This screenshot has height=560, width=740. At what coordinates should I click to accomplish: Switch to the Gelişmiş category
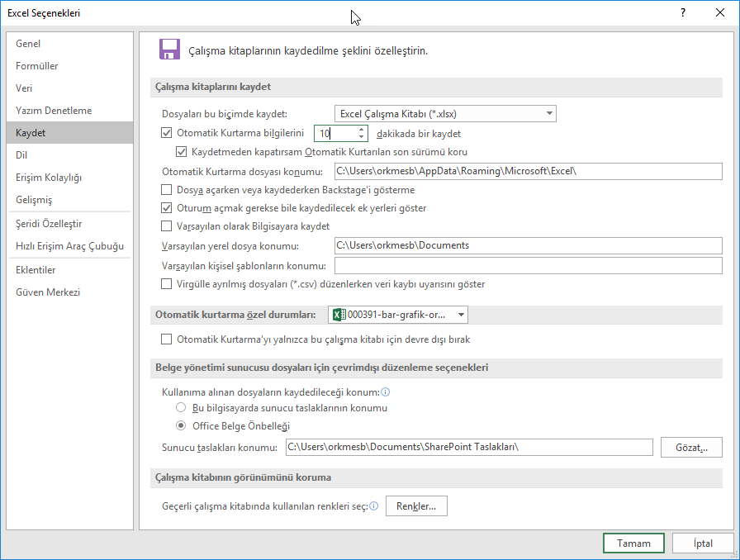pyautogui.click(x=70, y=200)
